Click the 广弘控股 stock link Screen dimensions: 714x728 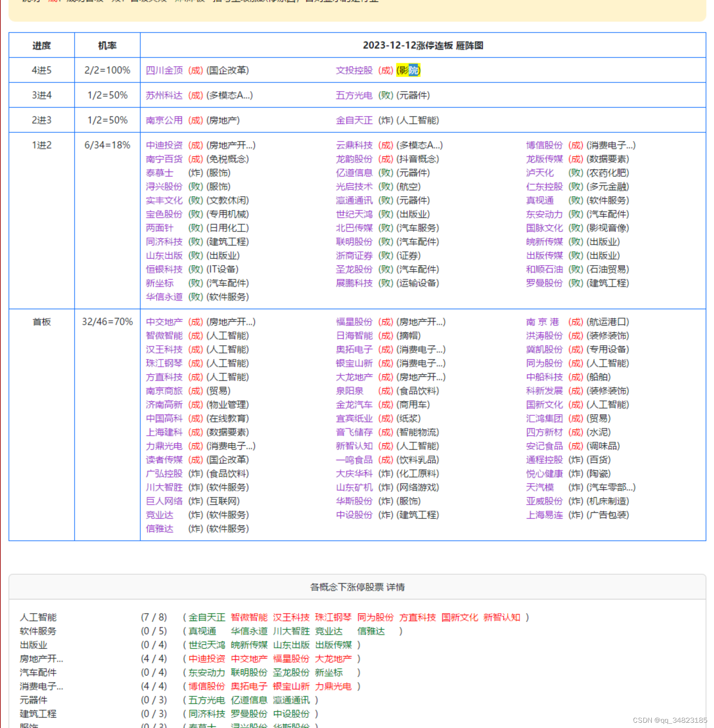[x=164, y=474]
